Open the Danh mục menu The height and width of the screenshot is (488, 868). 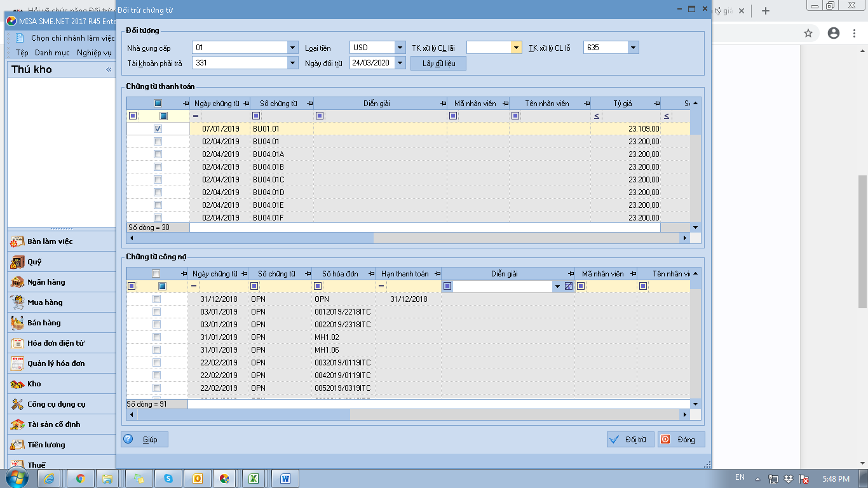(x=52, y=53)
